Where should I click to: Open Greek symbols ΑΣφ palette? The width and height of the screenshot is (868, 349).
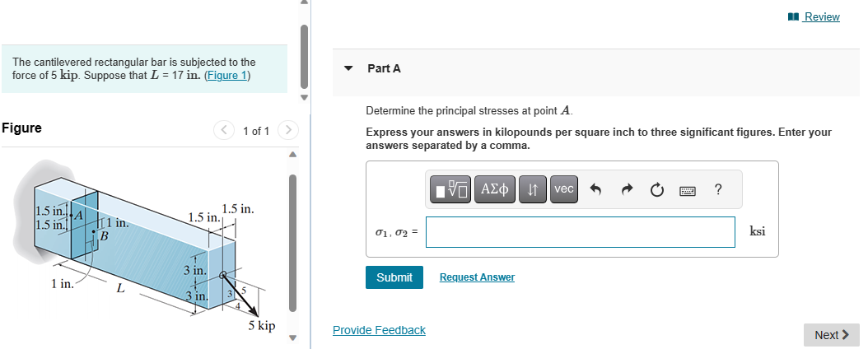click(496, 189)
